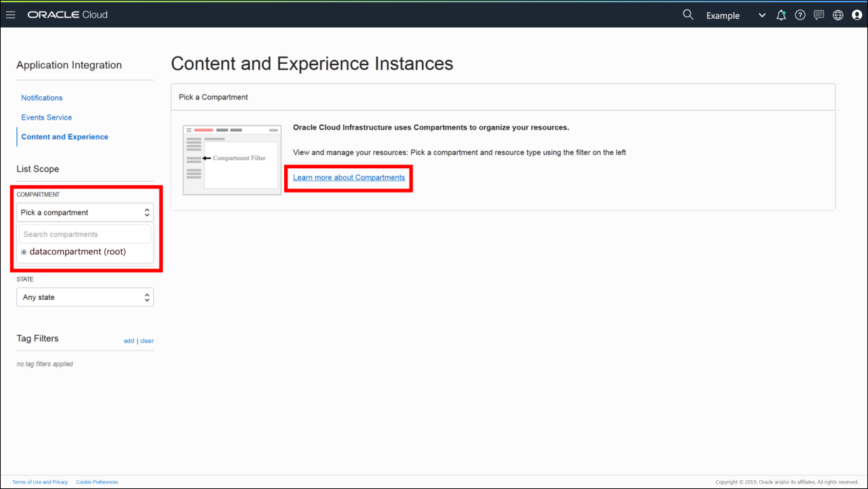Click the List Scope heading
This screenshot has height=489, width=868.
[38, 169]
